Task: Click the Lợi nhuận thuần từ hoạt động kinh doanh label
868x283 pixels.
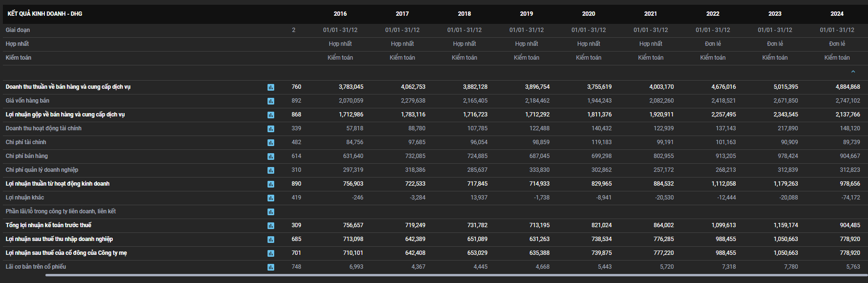Action: tap(58, 184)
